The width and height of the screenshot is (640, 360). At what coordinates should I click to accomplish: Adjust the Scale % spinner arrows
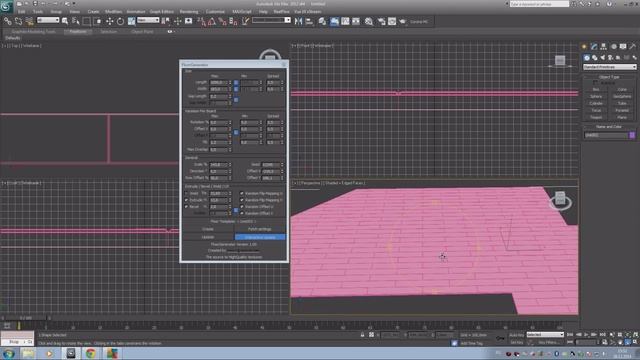tap(230, 164)
